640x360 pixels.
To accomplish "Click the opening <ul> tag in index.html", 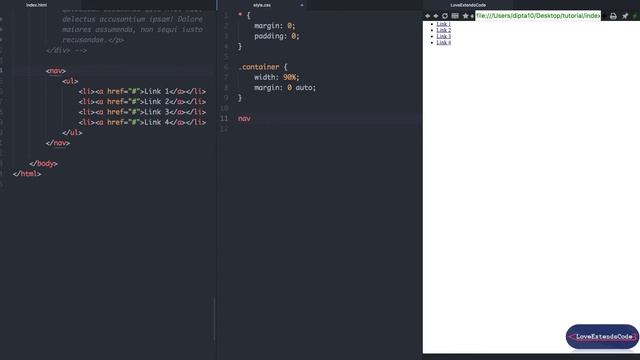I will pos(70,81).
